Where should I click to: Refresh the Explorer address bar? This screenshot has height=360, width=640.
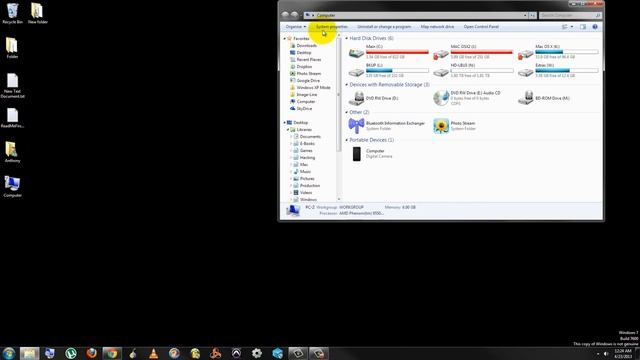pos(533,15)
